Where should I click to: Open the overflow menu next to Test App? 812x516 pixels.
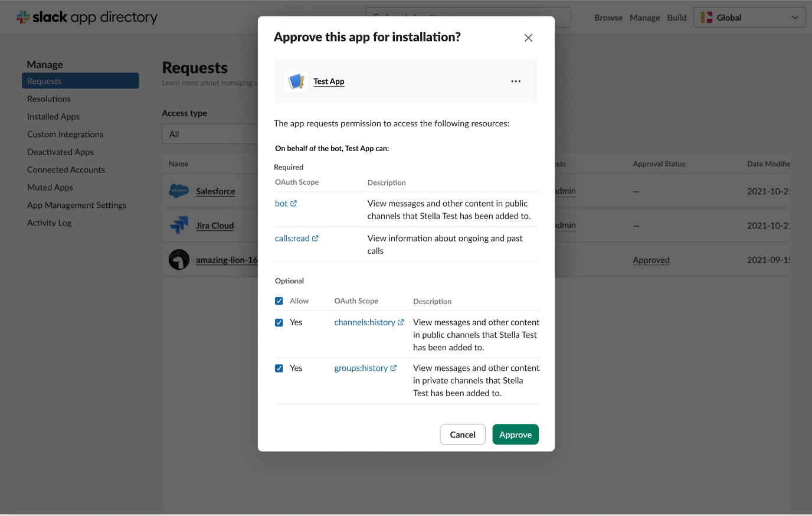[516, 81]
